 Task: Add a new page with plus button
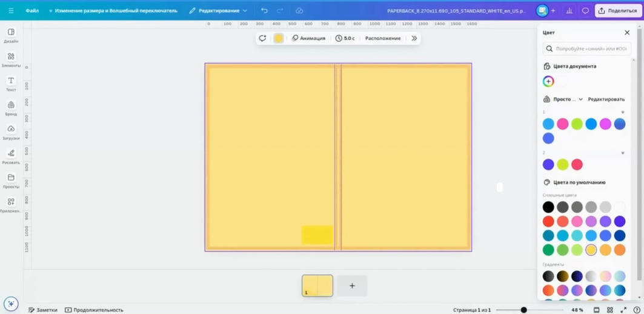[352, 286]
